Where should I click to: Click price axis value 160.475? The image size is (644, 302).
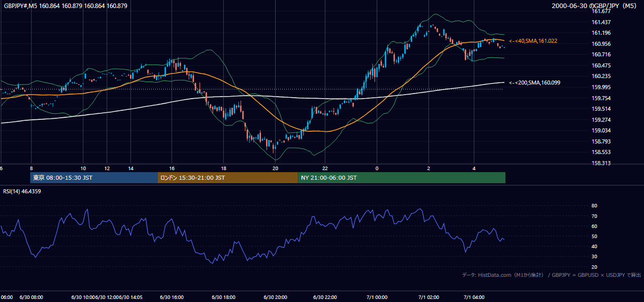pyautogui.click(x=601, y=65)
